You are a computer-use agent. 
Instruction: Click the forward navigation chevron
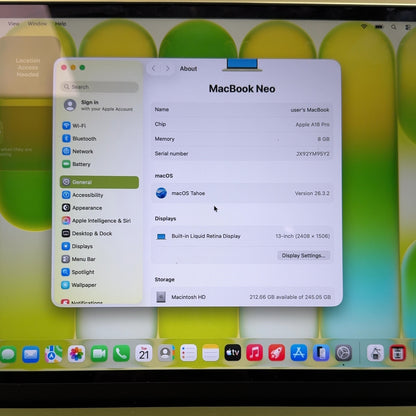coord(168,68)
